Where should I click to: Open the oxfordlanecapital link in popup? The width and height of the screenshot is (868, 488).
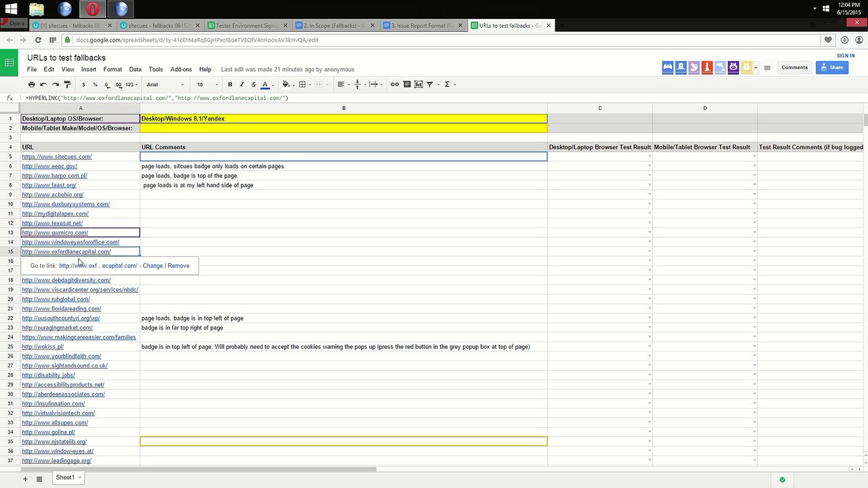[x=98, y=266]
